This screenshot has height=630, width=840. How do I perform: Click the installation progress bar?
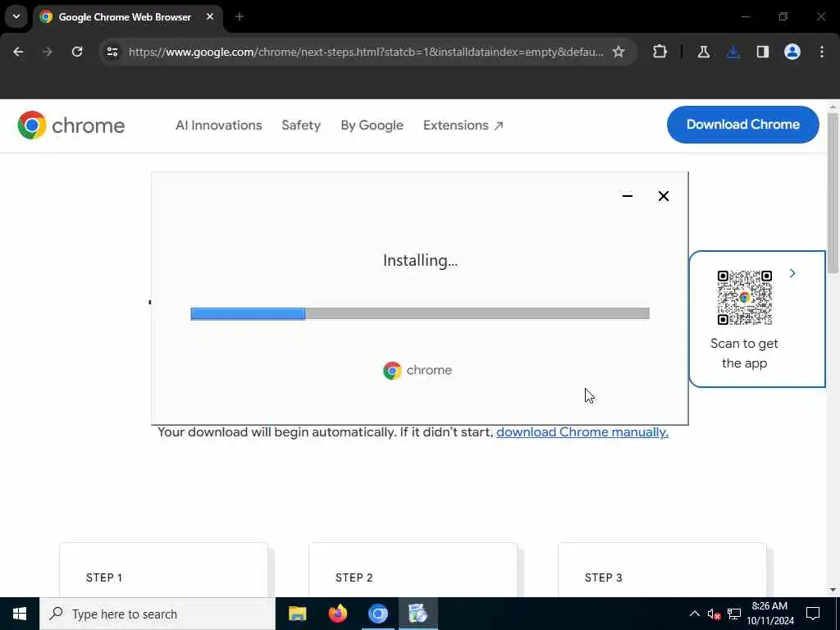(x=420, y=314)
